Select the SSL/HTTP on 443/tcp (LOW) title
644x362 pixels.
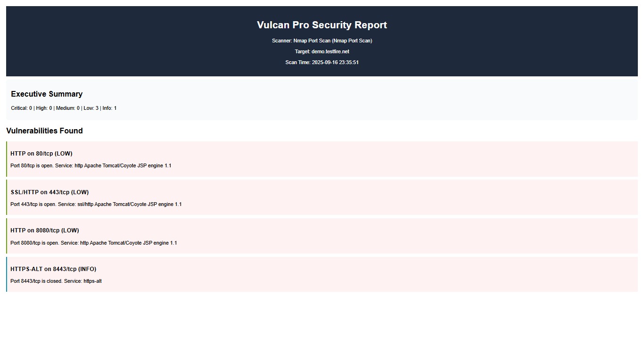coord(50,192)
